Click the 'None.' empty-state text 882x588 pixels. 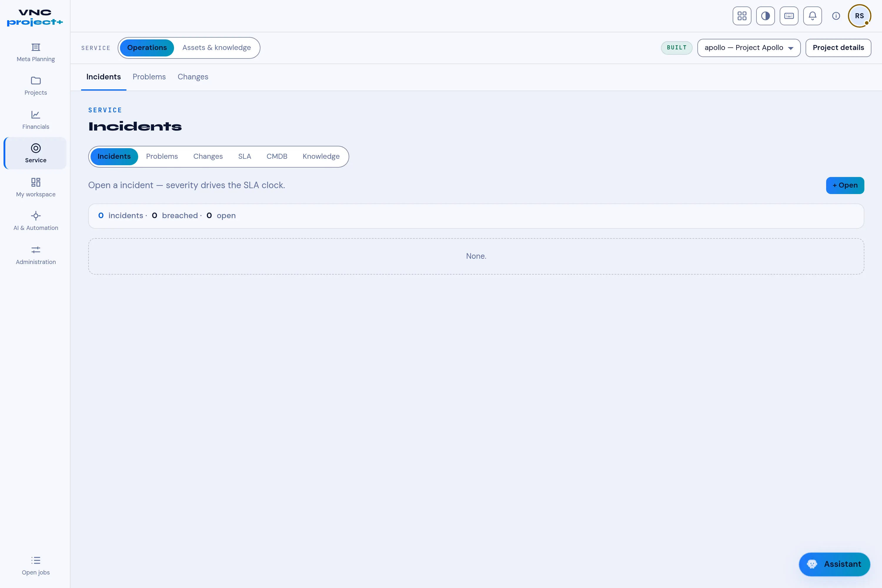pos(476,256)
